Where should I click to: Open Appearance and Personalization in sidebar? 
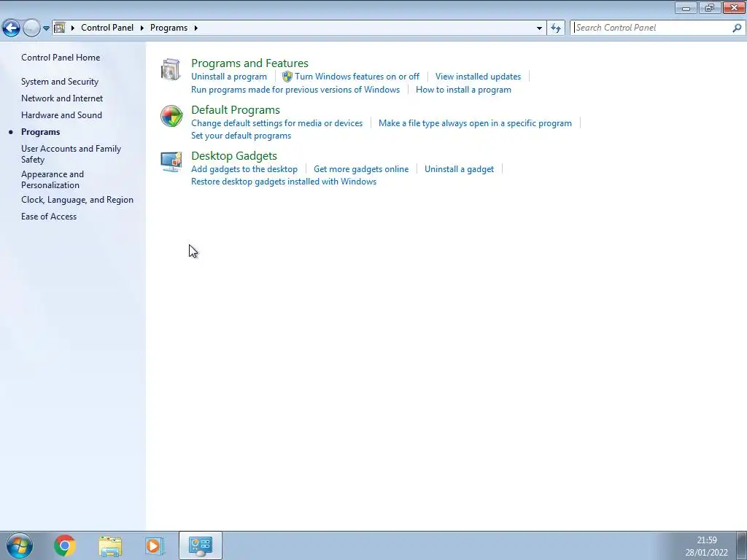click(x=53, y=179)
